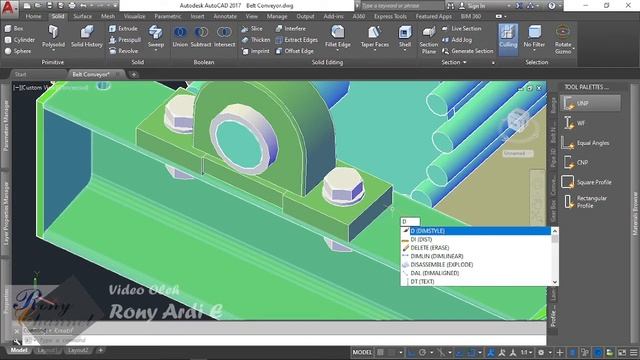Click the Section Plane tool
Screen dimensions: 640x360
tap(429, 40)
